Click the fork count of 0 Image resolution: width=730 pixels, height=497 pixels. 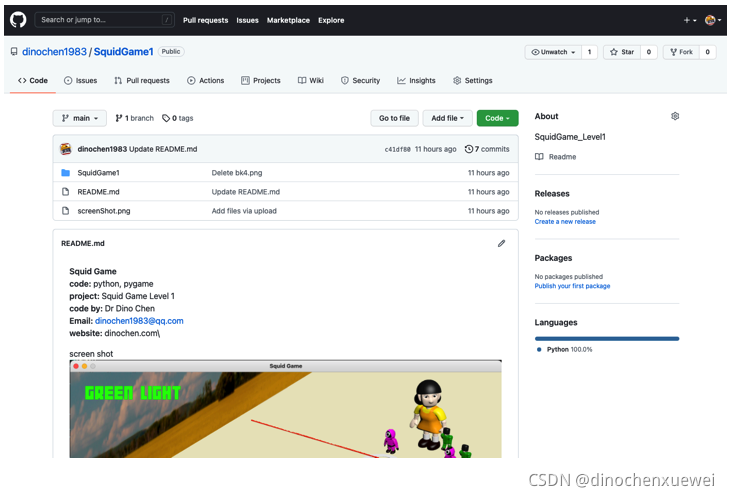(x=707, y=52)
